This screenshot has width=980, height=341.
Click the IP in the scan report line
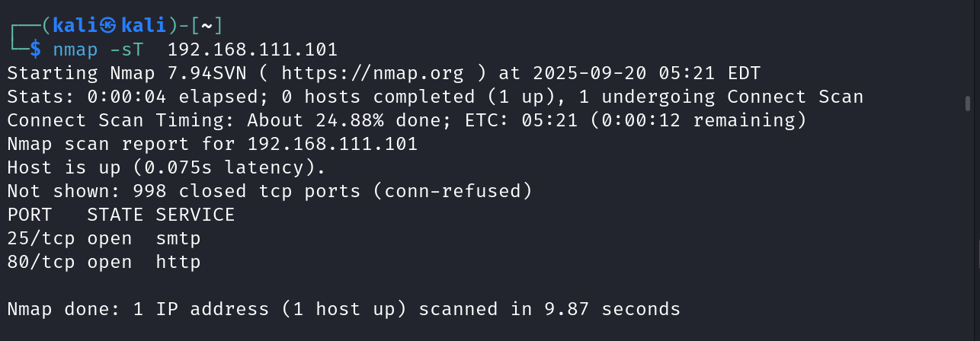click(332, 144)
